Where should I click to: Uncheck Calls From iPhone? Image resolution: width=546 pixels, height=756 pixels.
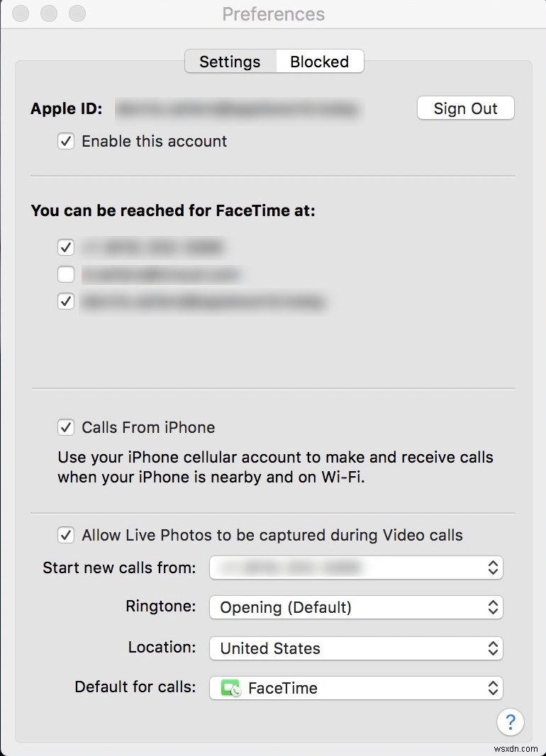pyautogui.click(x=65, y=427)
